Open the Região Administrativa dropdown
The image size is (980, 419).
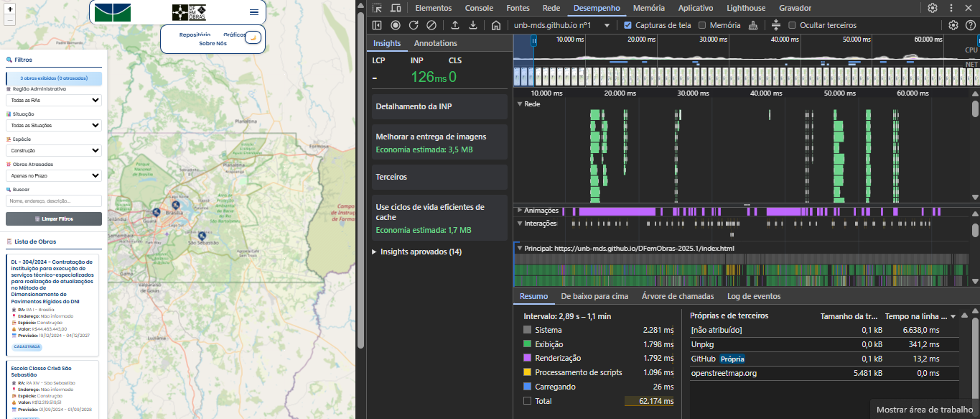(x=54, y=100)
